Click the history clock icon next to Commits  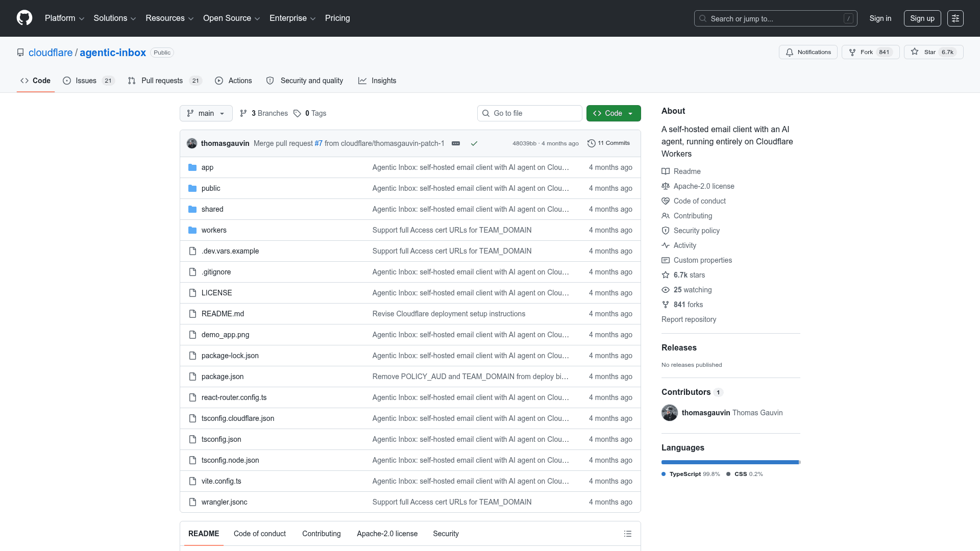point(592,143)
